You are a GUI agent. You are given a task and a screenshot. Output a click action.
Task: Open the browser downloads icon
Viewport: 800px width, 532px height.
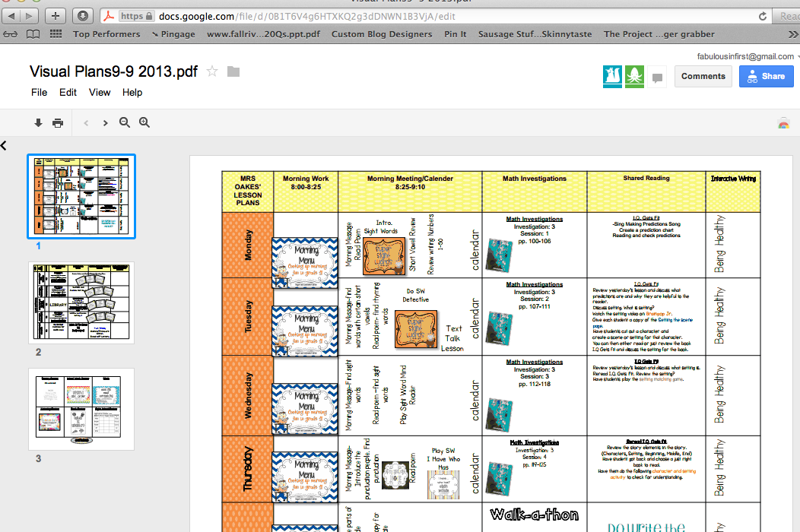[83, 16]
